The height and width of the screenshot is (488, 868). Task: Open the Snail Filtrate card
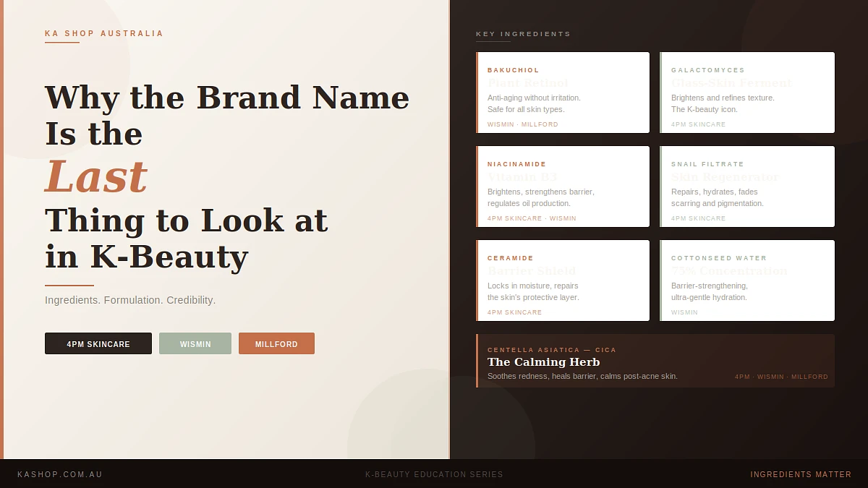point(747,187)
